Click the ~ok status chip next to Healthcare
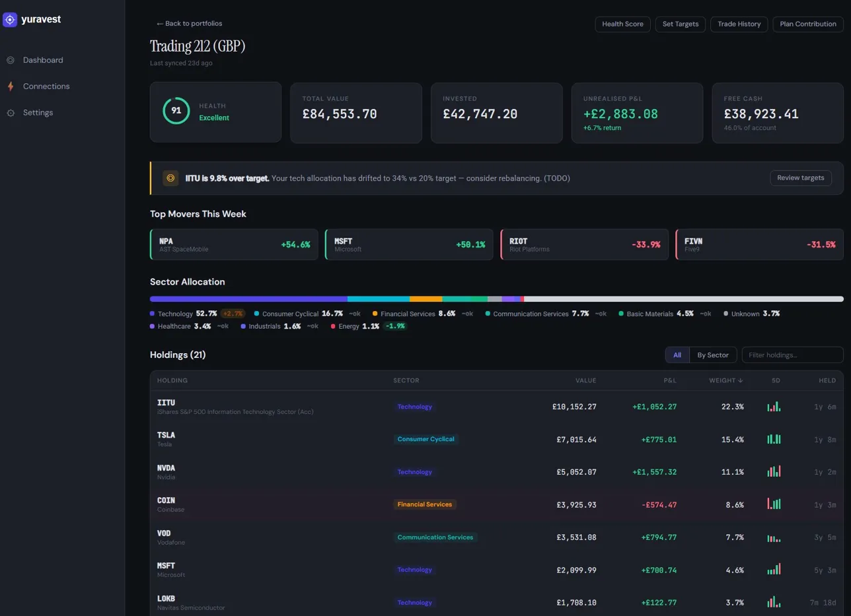 (222, 326)
